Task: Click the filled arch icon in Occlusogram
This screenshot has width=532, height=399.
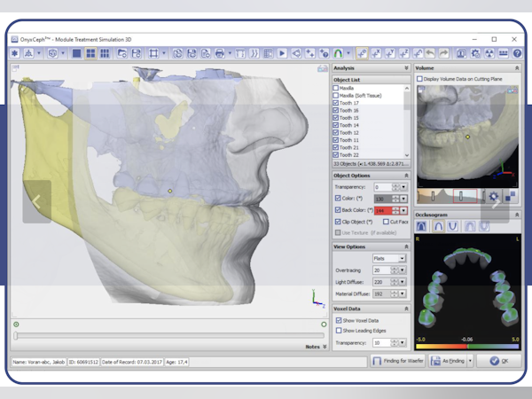Action: 421,226
